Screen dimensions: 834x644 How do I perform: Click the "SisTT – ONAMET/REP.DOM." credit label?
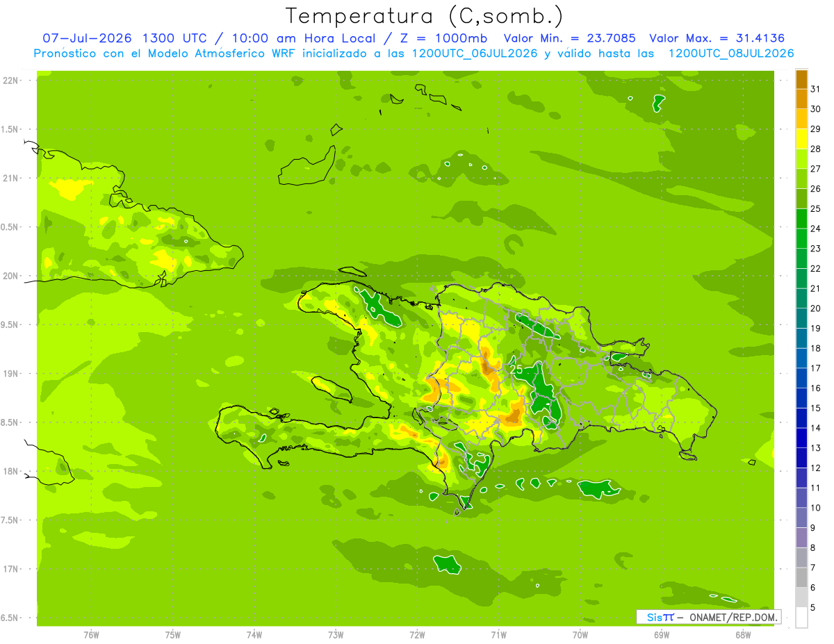tap(709, 617)
